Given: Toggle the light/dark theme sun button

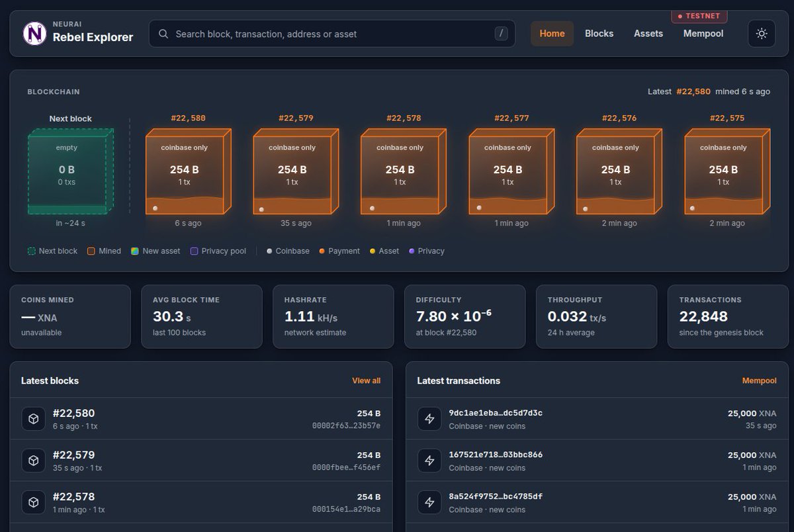Looking at the screenshot, I should (x=762, y=34).
